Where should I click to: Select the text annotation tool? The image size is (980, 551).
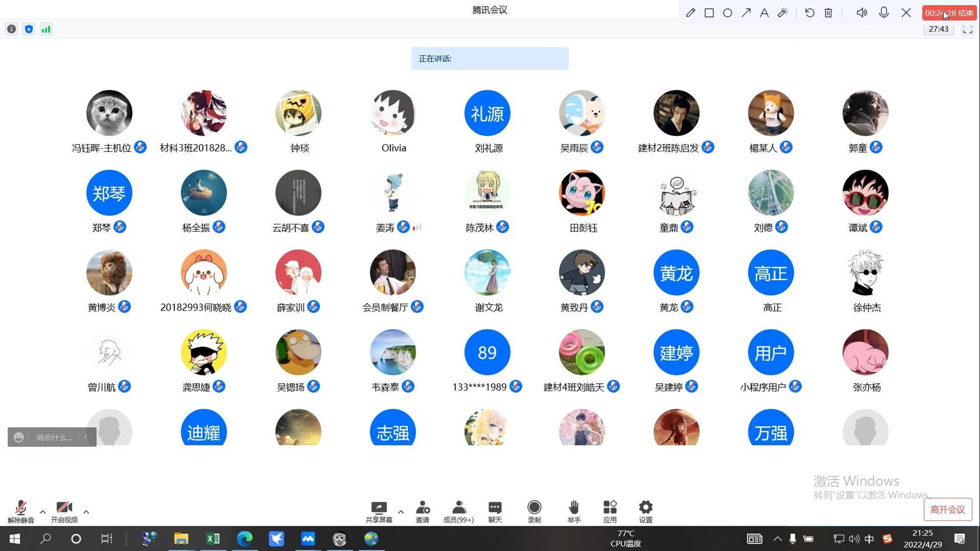click(764, 13)
